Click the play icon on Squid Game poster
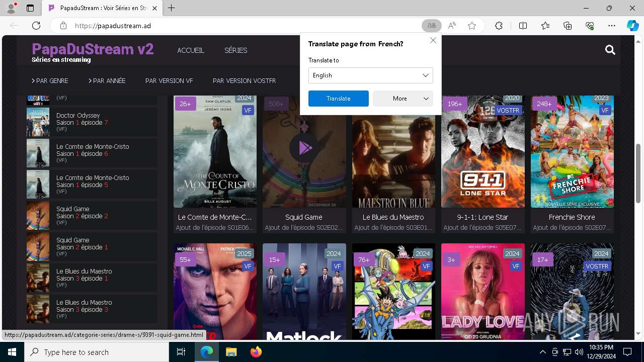644x362 pixels. coord(304,147)
